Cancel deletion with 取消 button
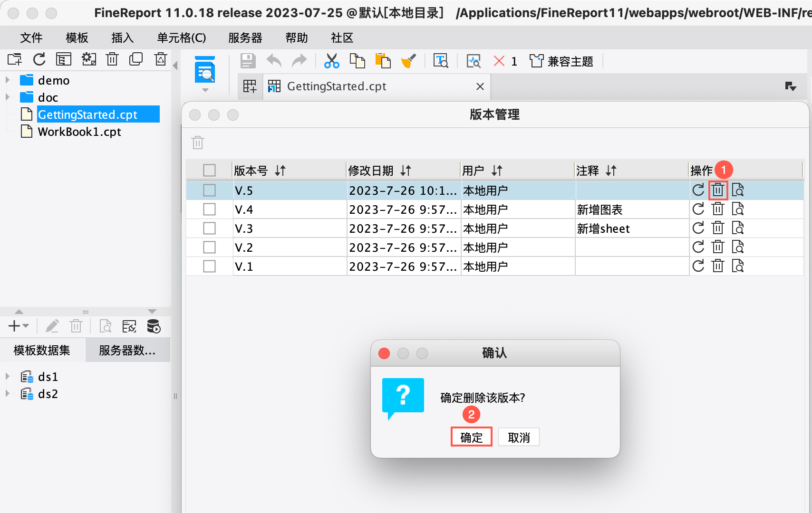The height and width of the screenshot is (513, 812). [x=519, y=437]
